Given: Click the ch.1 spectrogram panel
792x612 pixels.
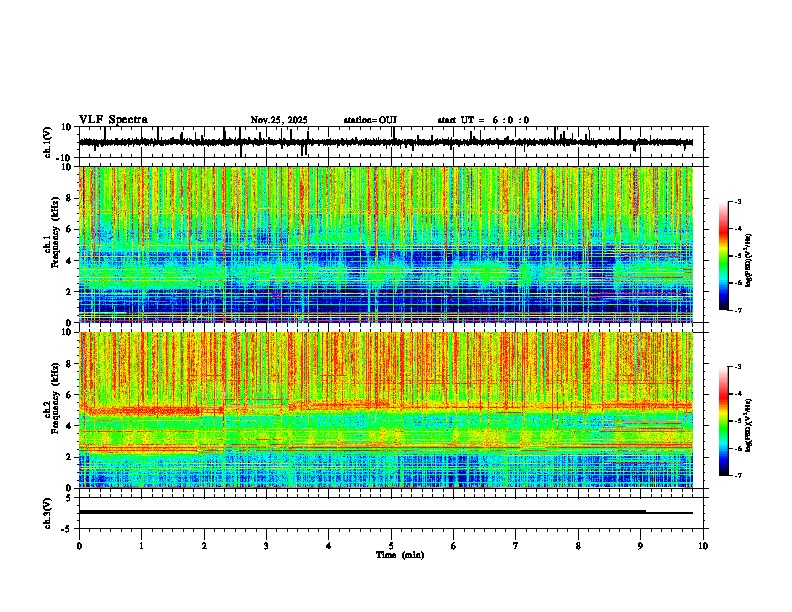Looking at the screenshot, I should [x=386, y=244].
